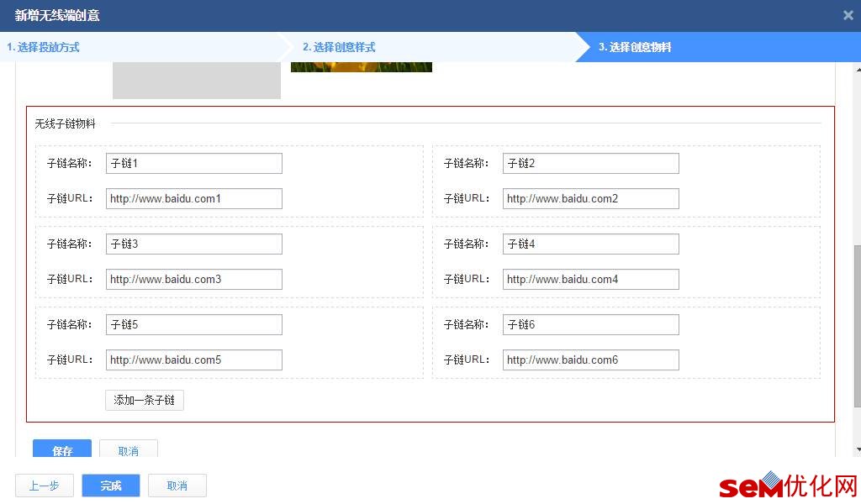
Task: Click the flower image thumbnail
Action: pyautogui.click(x=362, y=67)
